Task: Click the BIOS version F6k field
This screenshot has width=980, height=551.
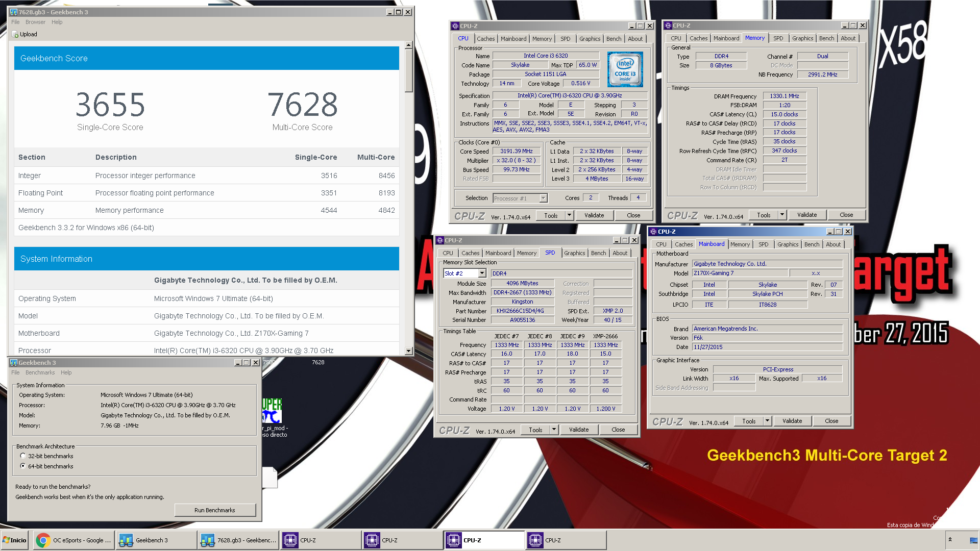Action: 767,338
